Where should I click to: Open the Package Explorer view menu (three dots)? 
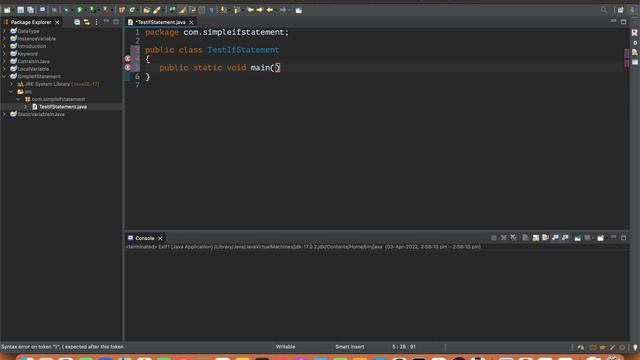96,22
